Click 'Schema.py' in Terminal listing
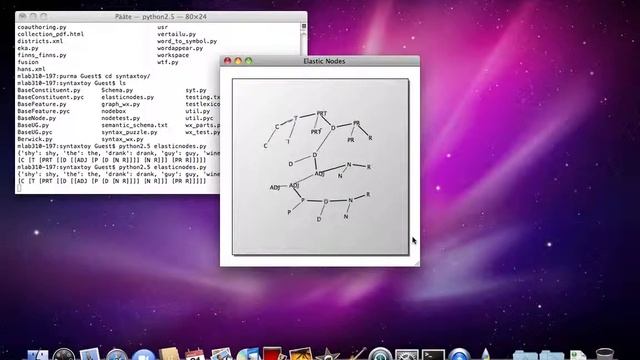This screenshot has width=640, height=360. tap(117, 90)
